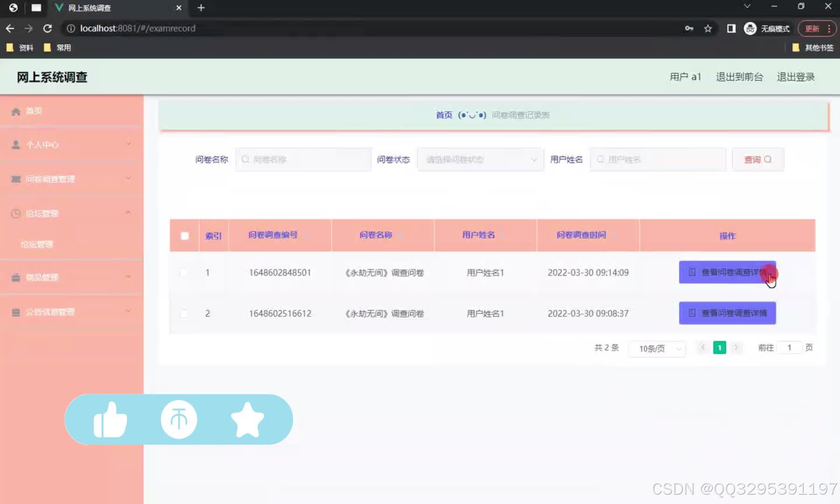View survey details for record 1648602516612
This screenshot has height=504, width=840.
click(727, 313)
